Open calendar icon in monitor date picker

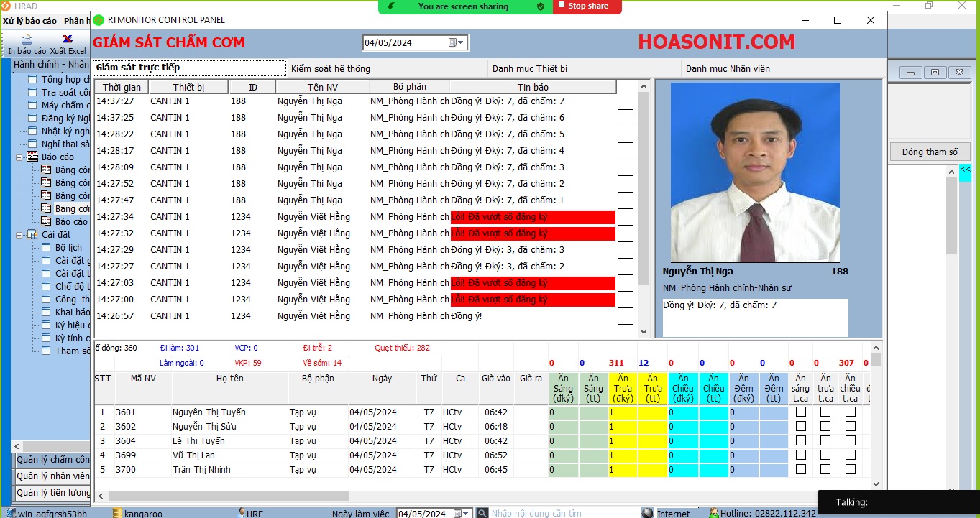click(x=454, y=42)
